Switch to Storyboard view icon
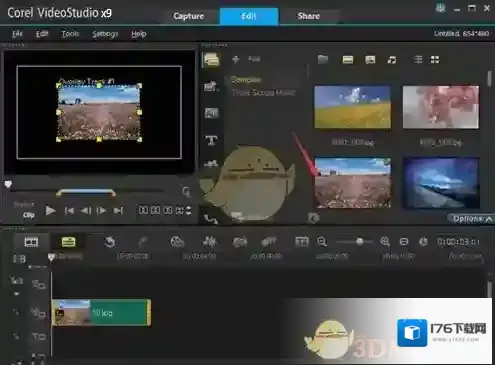The image size is (495, 365). [x=31, y=242]
